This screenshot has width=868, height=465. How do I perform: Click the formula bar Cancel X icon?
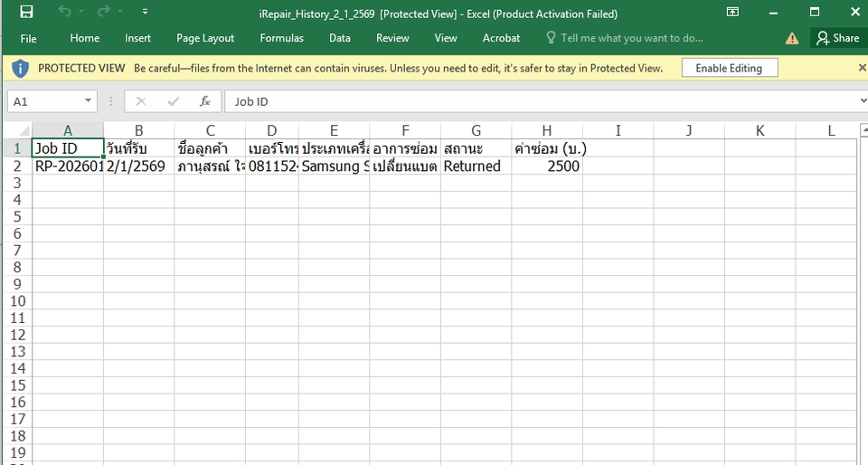pos(141,101)
